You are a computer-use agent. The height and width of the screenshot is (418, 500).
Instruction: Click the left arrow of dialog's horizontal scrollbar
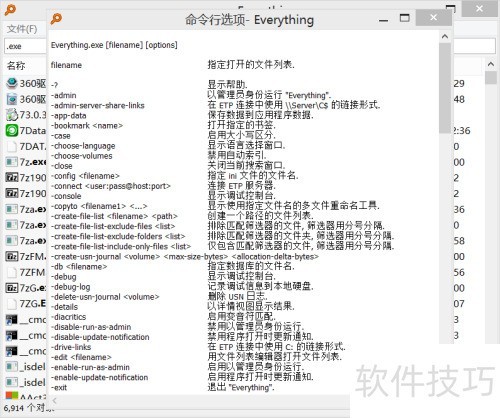pos(55,401)
